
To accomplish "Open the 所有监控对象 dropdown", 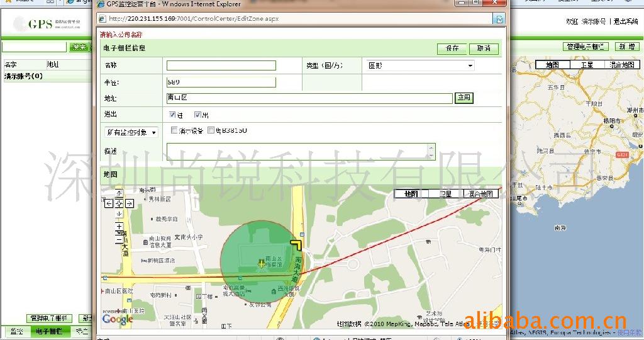I will click(x=131, y=132).
